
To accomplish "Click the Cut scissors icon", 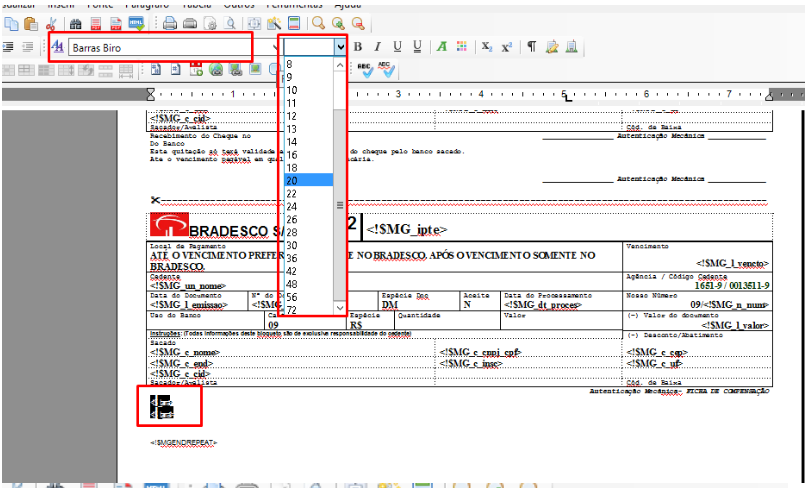I will 51,24.
